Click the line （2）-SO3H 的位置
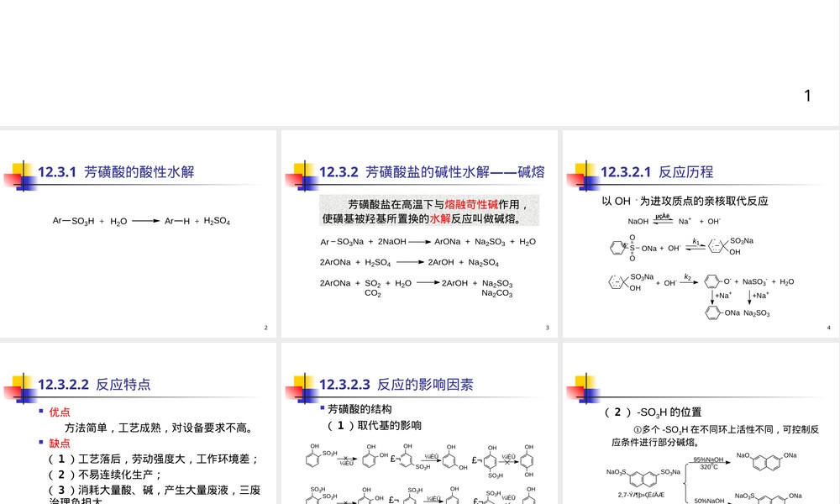 click(653, 412)
